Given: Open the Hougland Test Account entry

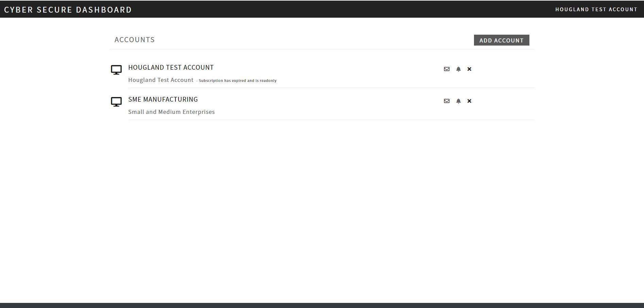Looking at the screenshot, I should (x=171, y=67).
